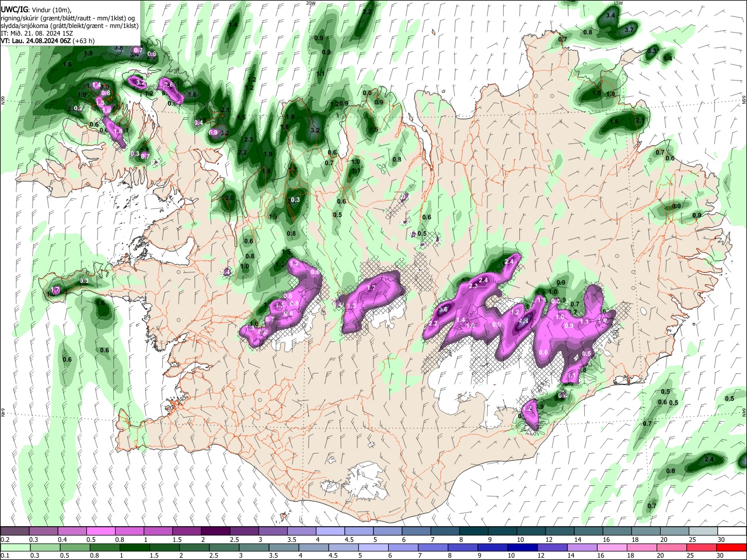Click the 'IT: Mið. 21. 08. 2024 15Z' line
Screen dimensions: 747x560
pos(37,33)
